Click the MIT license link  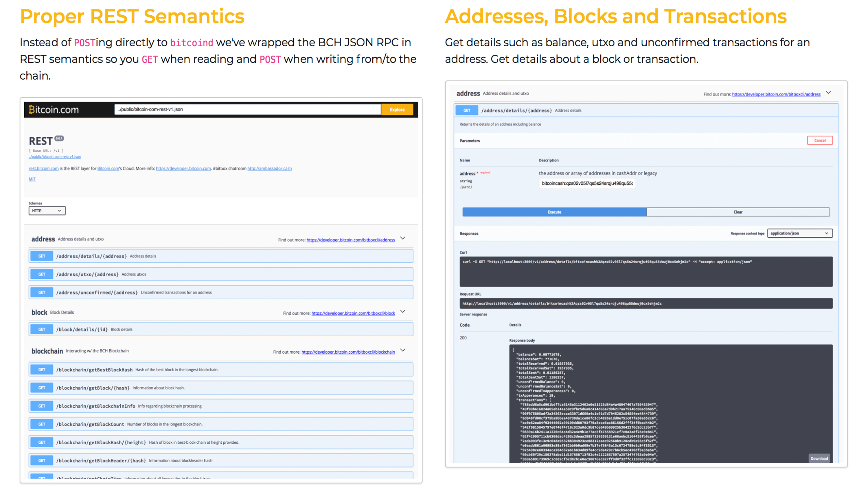point(32,179)
